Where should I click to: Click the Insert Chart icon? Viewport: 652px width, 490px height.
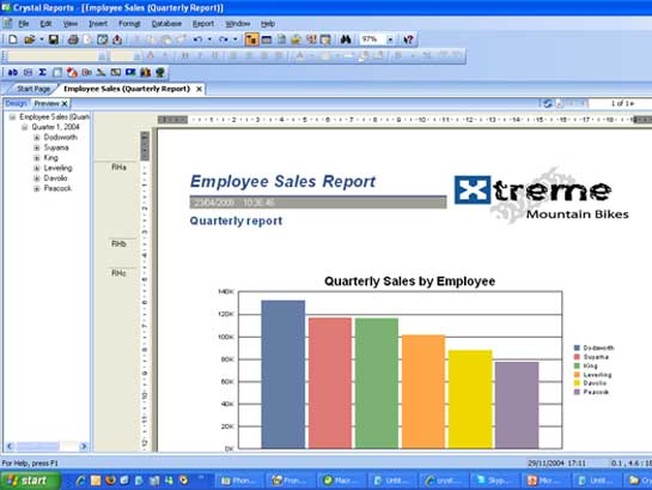point(145,72)
